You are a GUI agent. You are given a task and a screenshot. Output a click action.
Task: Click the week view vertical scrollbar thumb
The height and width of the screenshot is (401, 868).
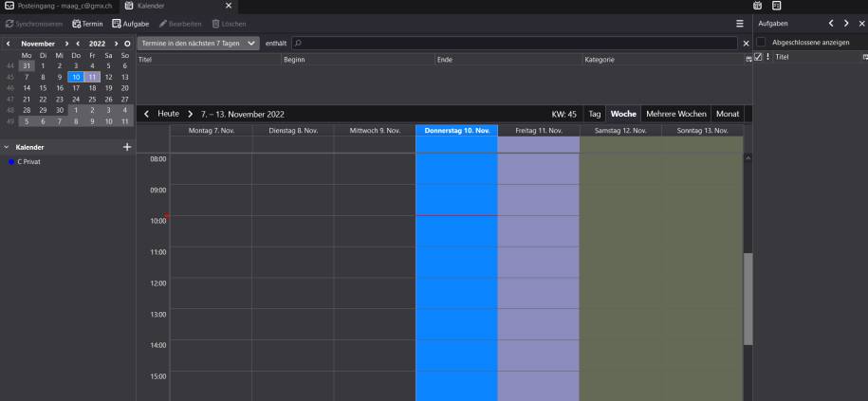click(x=748, y=299)
